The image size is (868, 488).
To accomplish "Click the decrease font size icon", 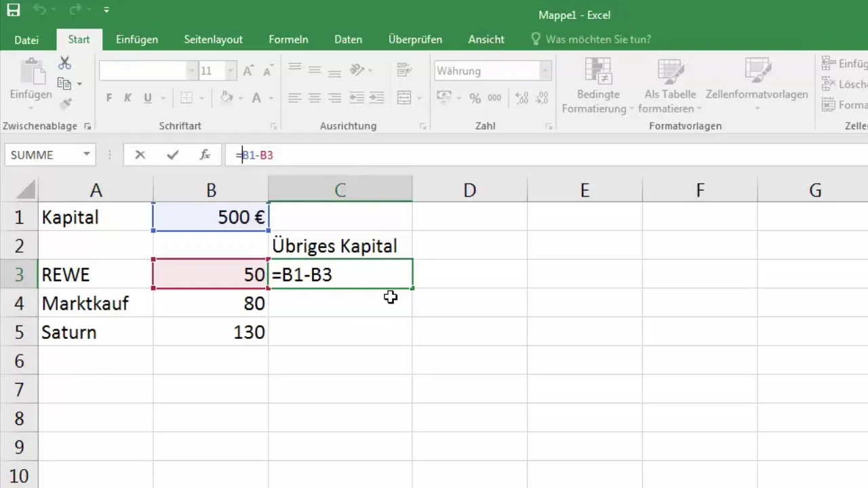I will (x=268, y=71).
